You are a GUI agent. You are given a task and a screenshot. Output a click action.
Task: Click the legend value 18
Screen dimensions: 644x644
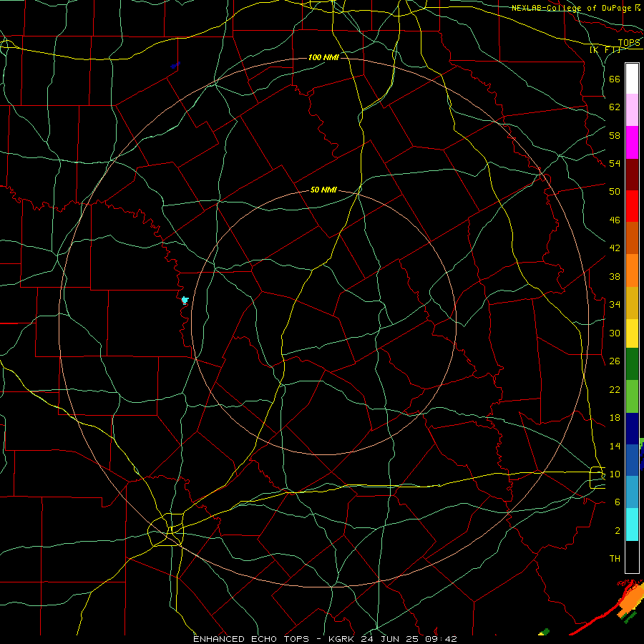click(615, 418)
